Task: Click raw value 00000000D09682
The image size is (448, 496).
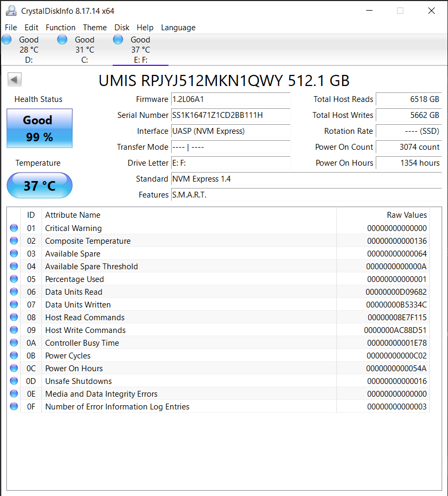Action: [396, 292]
